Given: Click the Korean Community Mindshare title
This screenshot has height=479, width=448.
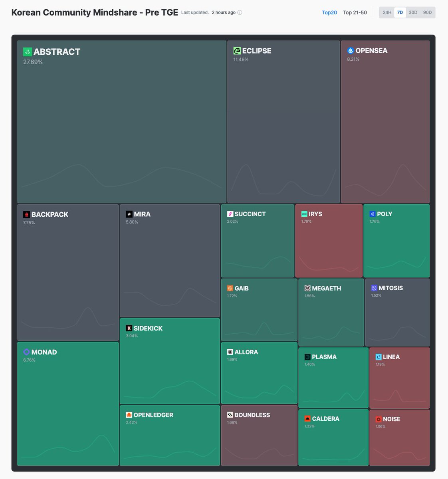Looking at the screenshot, I should [x=95, y=12].
